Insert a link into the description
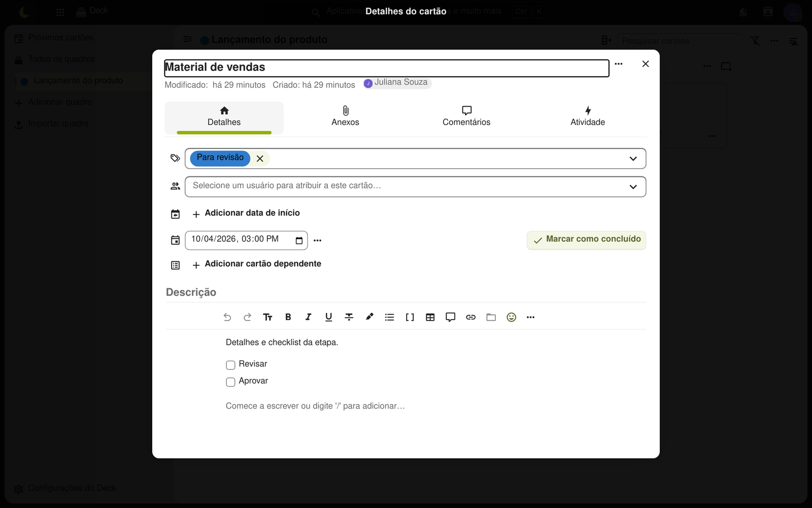The height and width of the screenshot is (508, 812). click(471, 317)
